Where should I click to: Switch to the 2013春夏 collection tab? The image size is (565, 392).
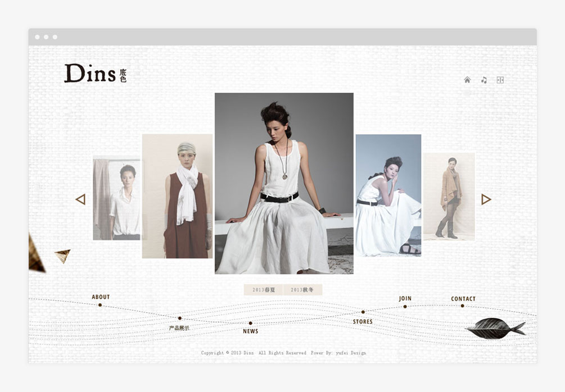coord(263,290)
